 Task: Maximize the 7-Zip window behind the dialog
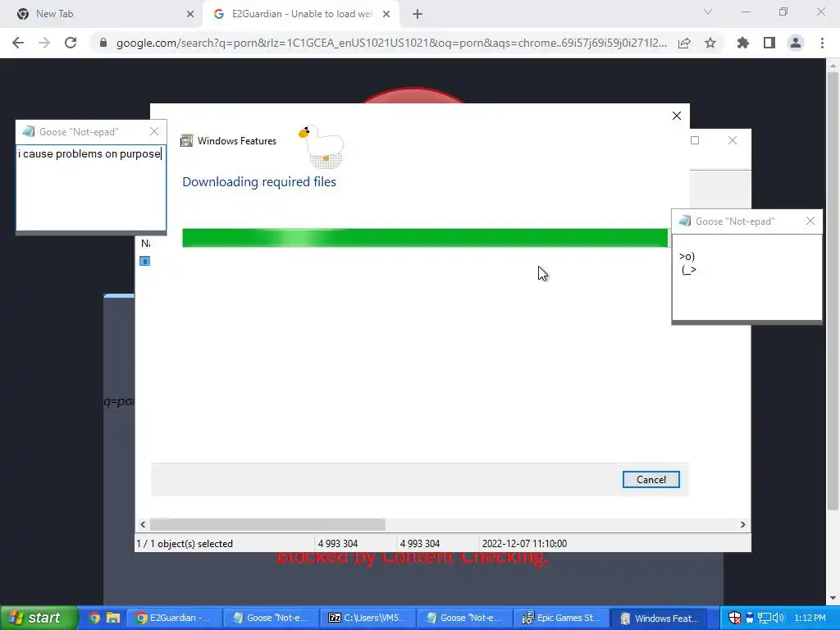[x=695, y=140]
